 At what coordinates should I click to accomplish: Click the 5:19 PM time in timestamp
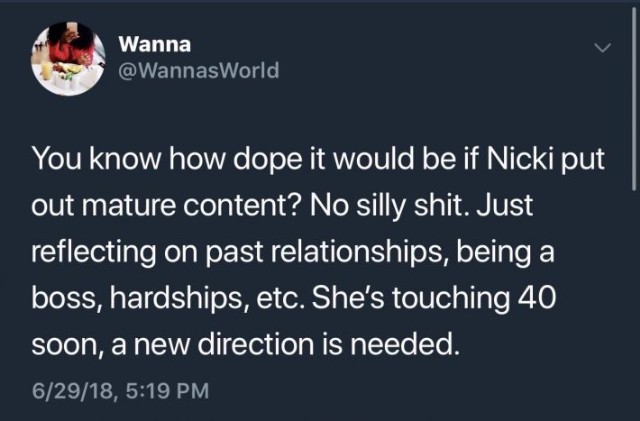point(167,390)
